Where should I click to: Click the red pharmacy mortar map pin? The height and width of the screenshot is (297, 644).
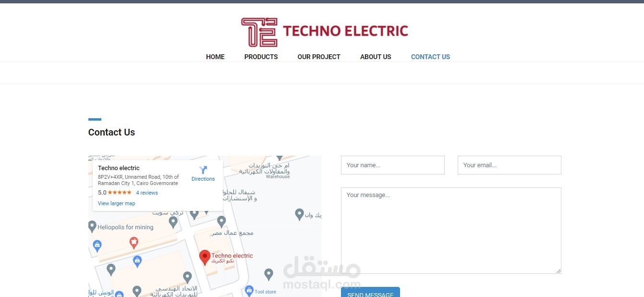point(134,241)
